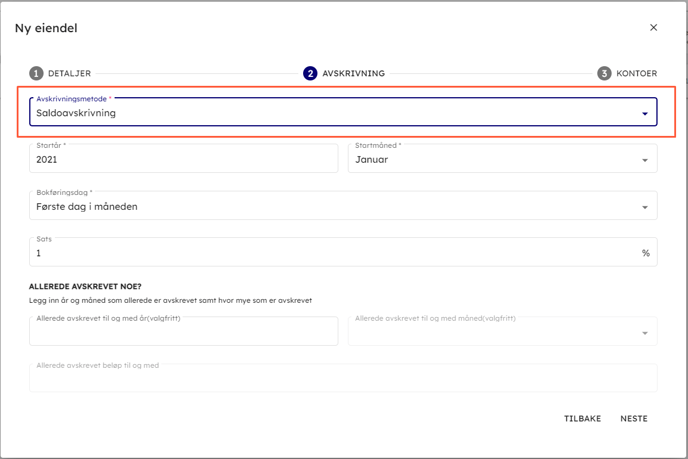Open the Startmåned dropdown arrow
Image resolution: width=688 pixels, height=459 pixels.
tap(645, 160)
